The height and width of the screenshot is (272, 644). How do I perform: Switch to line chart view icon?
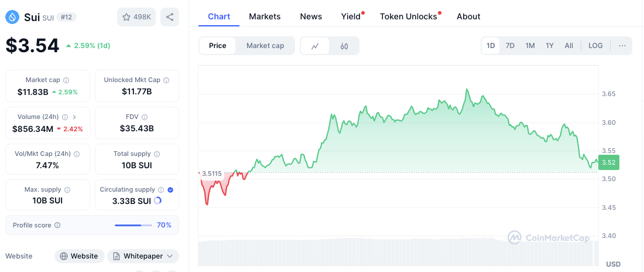[x=315, y=46]
